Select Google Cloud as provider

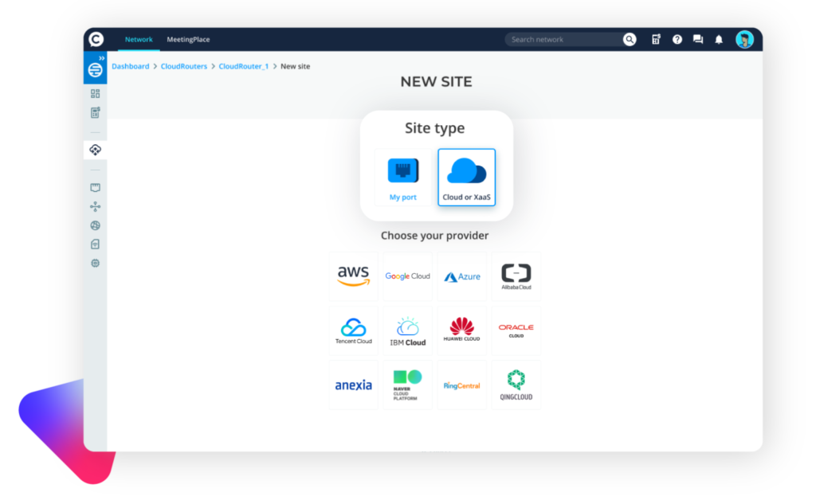click(x=407, y=275)
